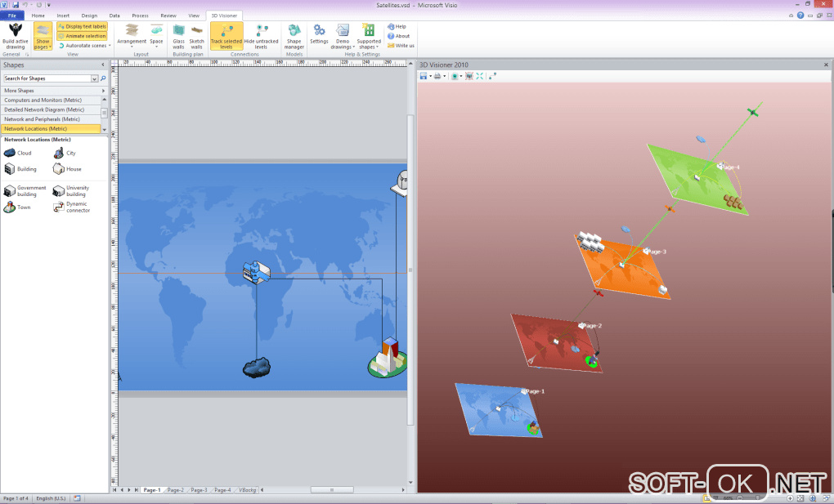This screenshot has height=504, width=834.
Task: Toggle the Show pages button
Action: click(x=43, y=36)
